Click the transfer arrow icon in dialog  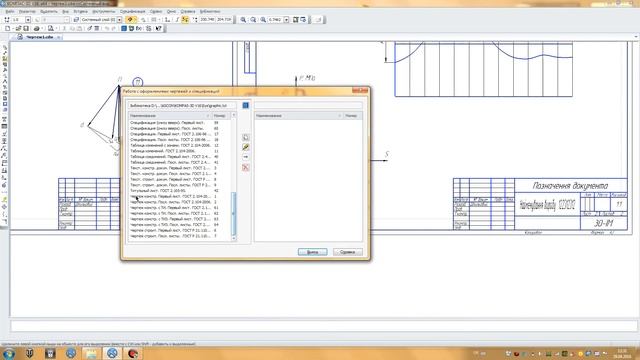pos(246,157)
